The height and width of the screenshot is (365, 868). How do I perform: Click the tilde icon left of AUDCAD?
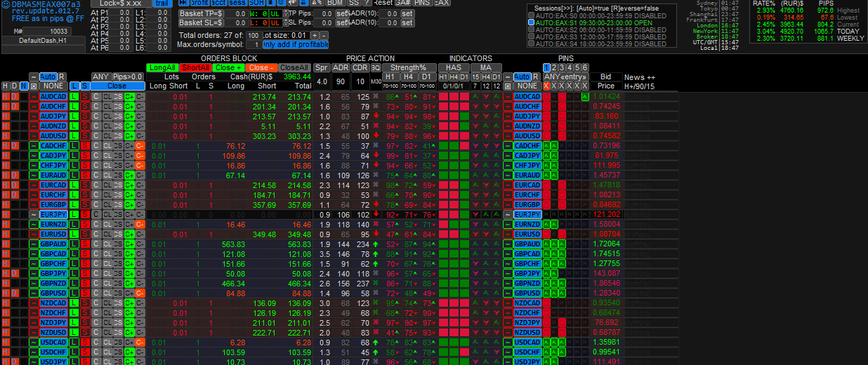34,96
